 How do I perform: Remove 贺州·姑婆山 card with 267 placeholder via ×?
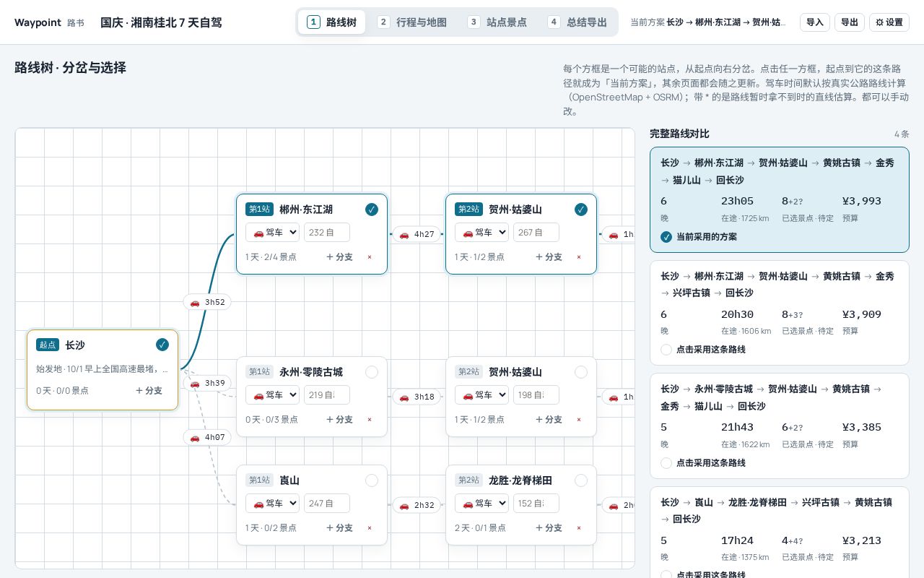click(x=579, y=257)
